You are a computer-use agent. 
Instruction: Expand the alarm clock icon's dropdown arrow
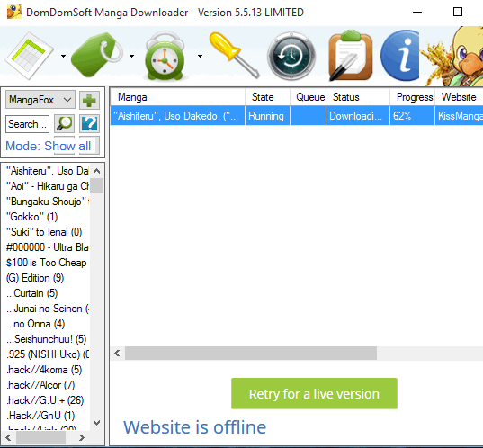(x=201, y=56)
